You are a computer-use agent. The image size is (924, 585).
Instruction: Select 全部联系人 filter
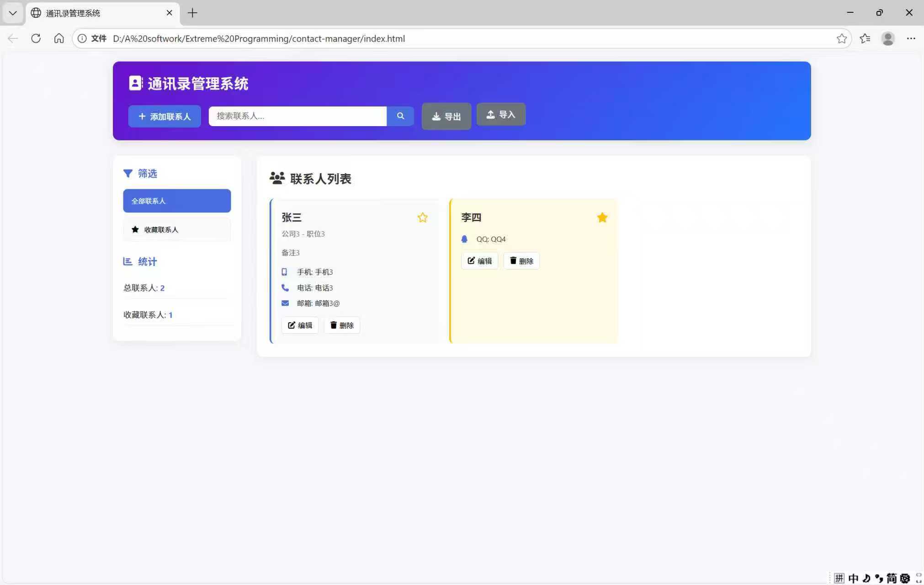click(177, 201)
